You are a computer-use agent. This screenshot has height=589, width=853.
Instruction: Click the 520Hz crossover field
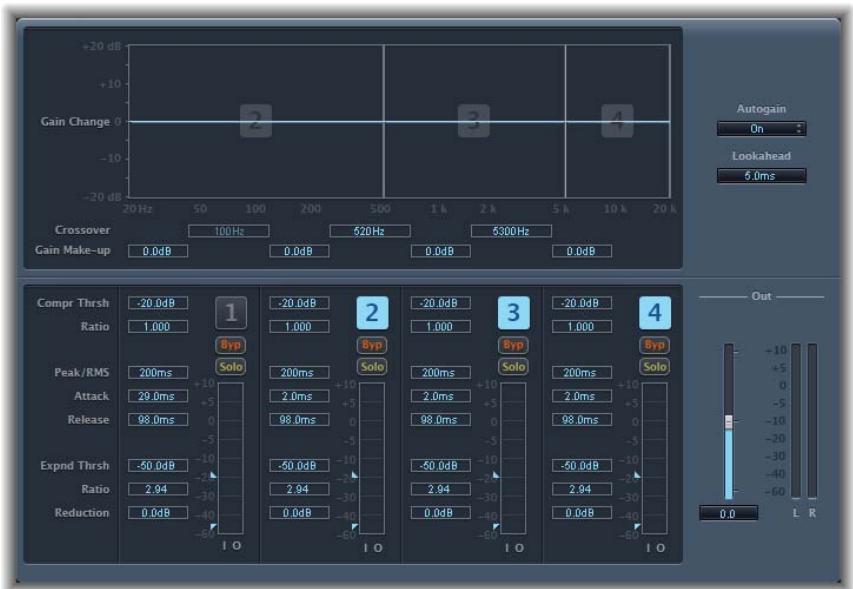tap(370, 231)
